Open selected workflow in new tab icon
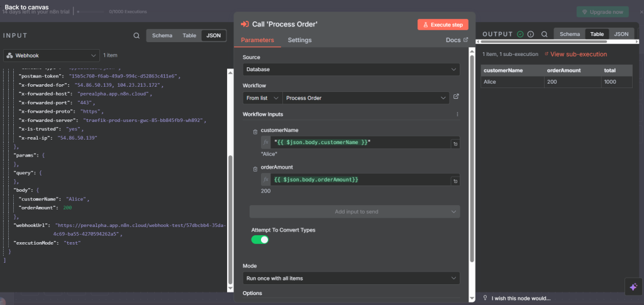This screenshot has width=644, height=305. (x=456, y=97)
